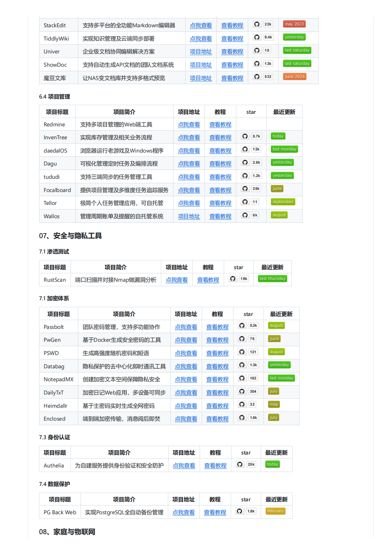Open the 查看教程 link for Databag

point(217,367)
